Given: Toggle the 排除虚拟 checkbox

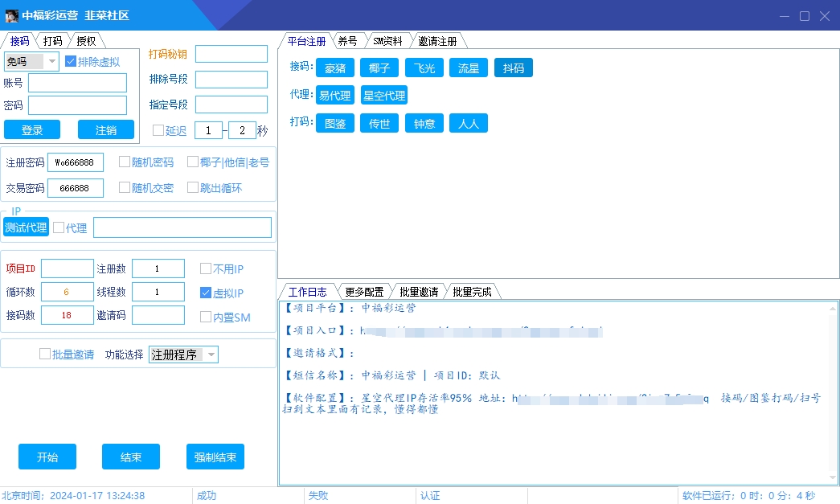Looking at the screenshot, I should (71, 62).
